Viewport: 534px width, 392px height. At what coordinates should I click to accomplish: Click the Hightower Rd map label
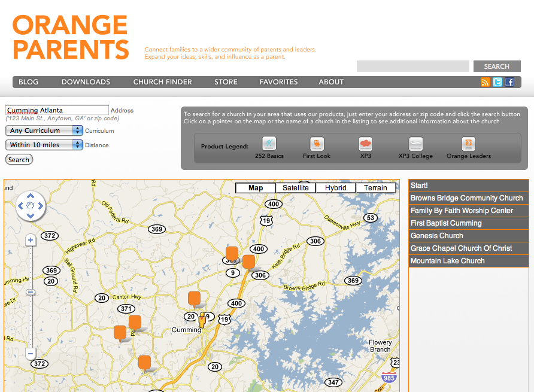[80, 246]
